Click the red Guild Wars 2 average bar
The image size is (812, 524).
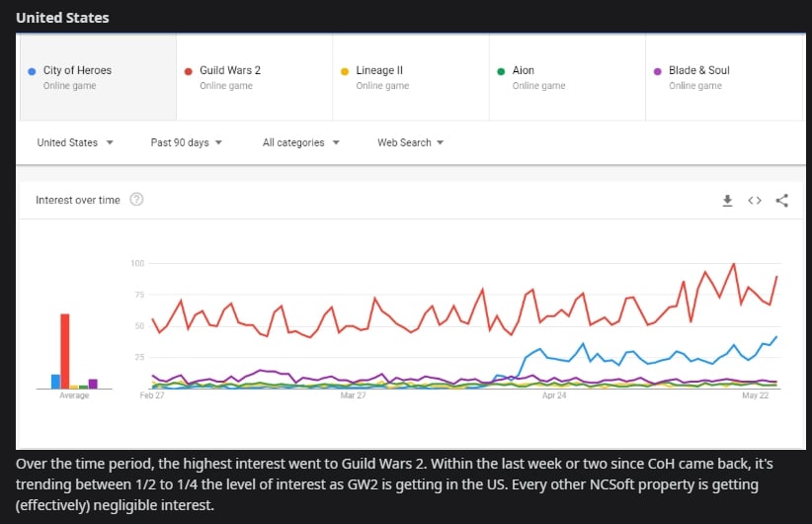point(65,351)
